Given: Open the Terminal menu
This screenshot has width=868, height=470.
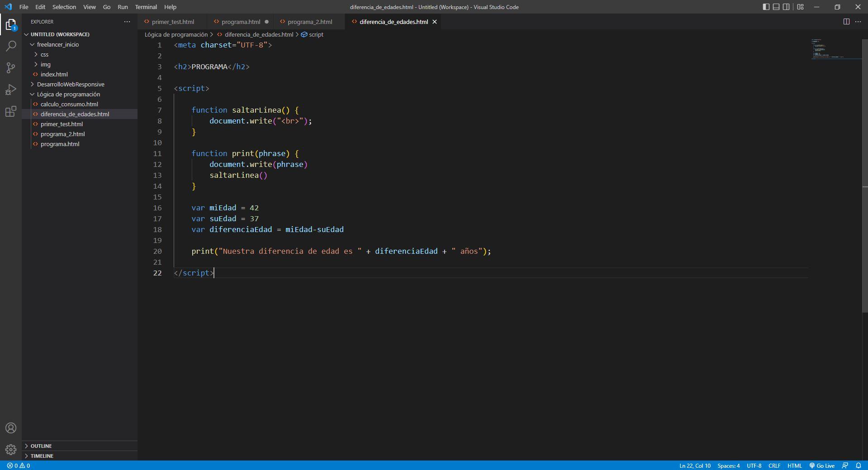Looking at the screenshot, I should tap(146, 7).
